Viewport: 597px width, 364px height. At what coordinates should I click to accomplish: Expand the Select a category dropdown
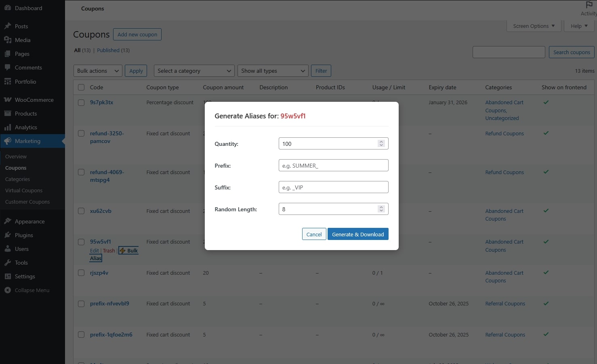tap(194, 71)
